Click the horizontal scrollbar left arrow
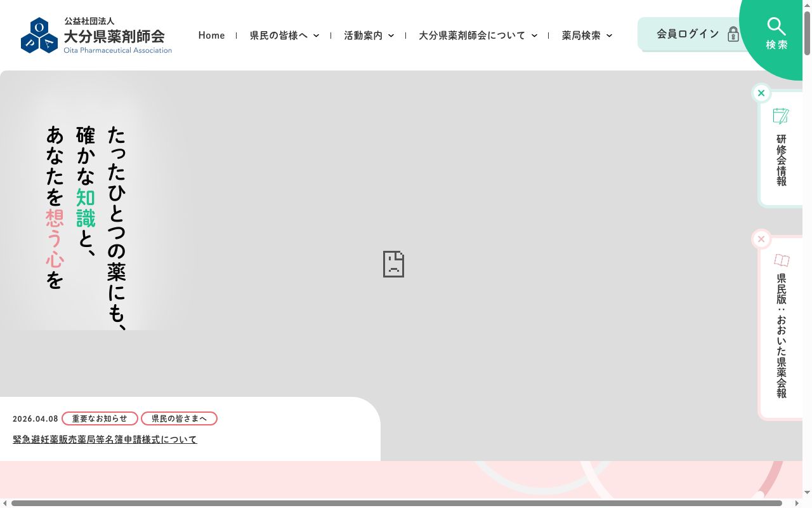Viewport: 812px width, 508px height. point(4,503)
